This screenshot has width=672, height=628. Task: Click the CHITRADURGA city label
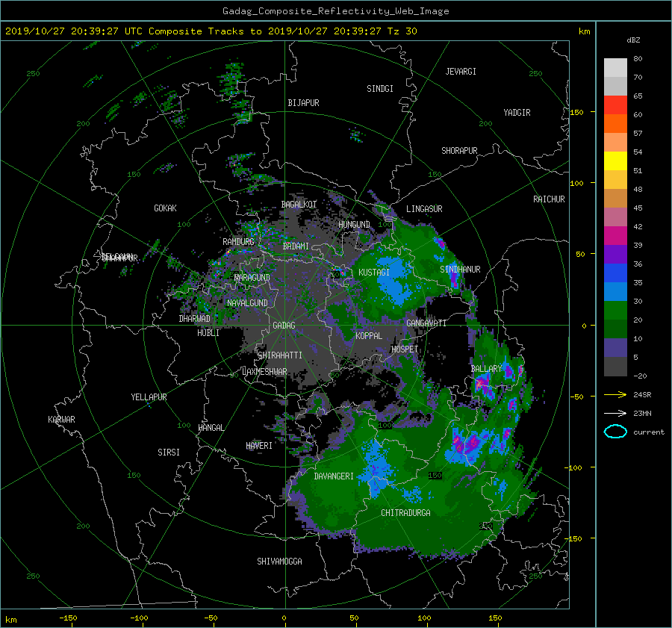(x=405, y=513)
